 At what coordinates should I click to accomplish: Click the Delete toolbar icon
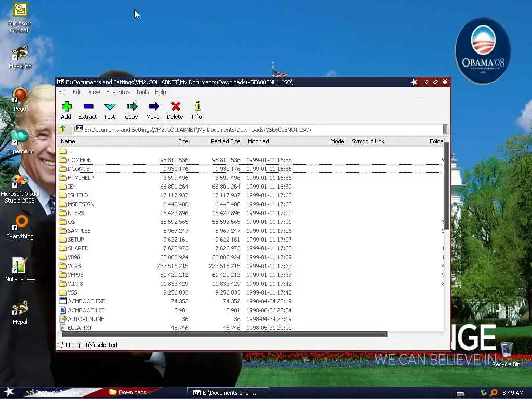175,110
